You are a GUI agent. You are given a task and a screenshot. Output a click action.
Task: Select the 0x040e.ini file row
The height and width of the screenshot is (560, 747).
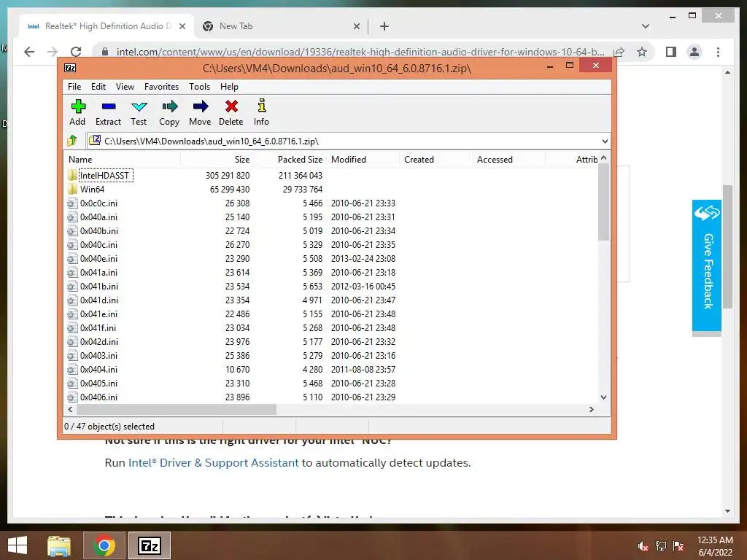click(331, 259)
